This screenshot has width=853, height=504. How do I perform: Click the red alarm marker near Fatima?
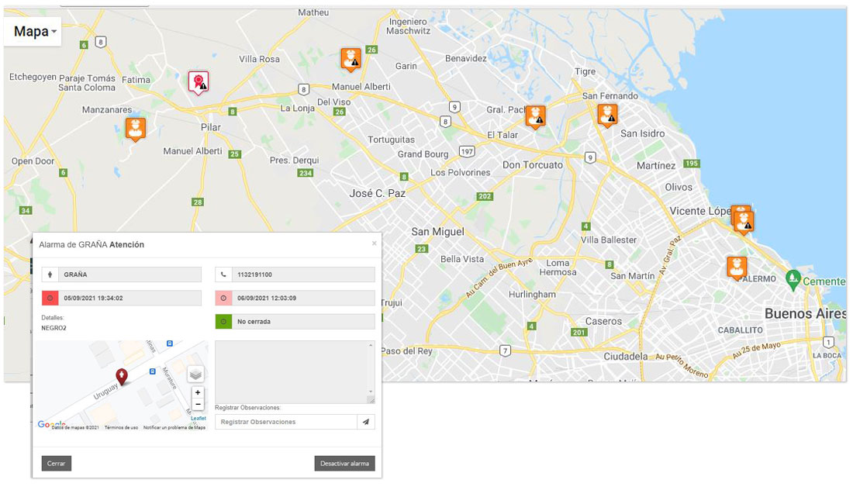click(x=199, y=83)
